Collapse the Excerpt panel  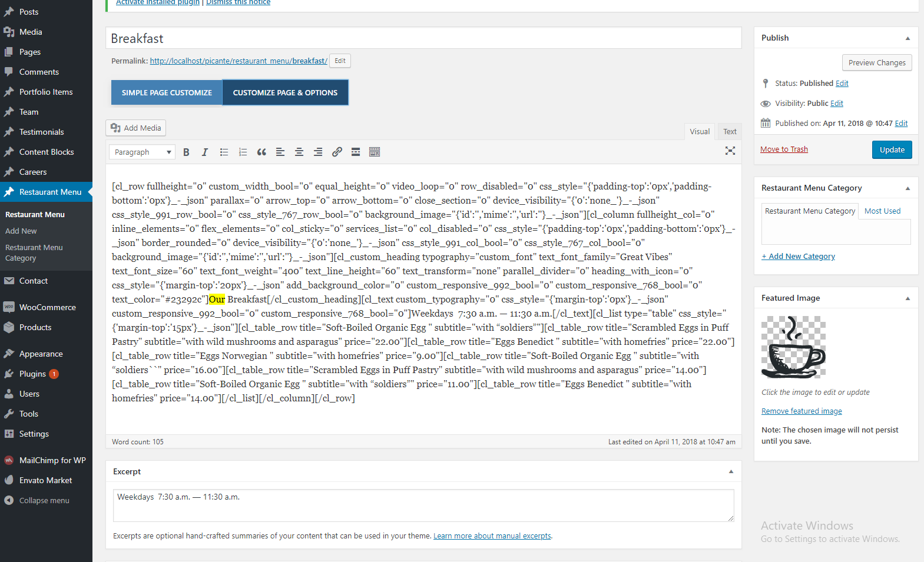point(731,471)
